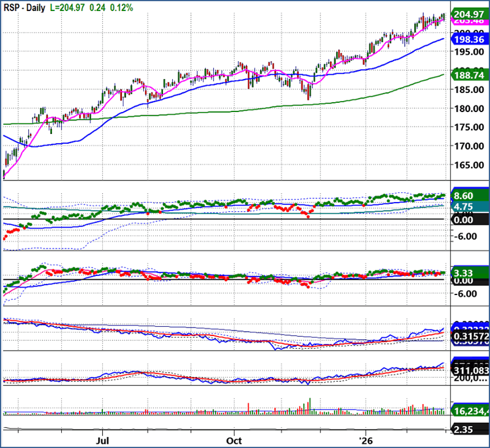Click the Oct label on time axis
490x448 pixels.
233,439
